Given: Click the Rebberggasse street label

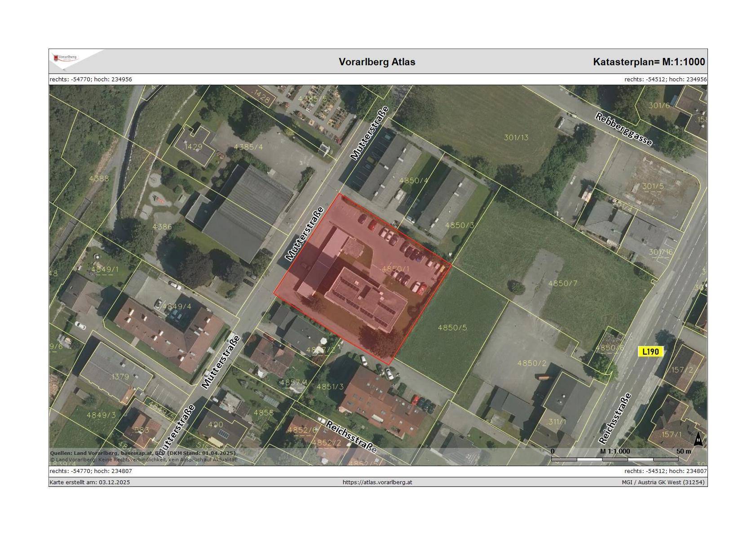Looking at the screenshot, I should coord(623,129).
